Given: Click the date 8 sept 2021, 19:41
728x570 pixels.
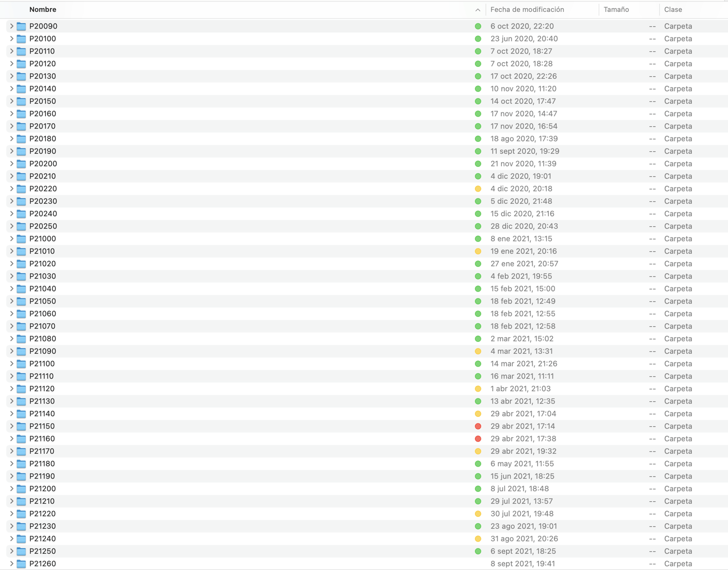Looking at the screenshot, I should pyautogui.click(x=522, y=563).
